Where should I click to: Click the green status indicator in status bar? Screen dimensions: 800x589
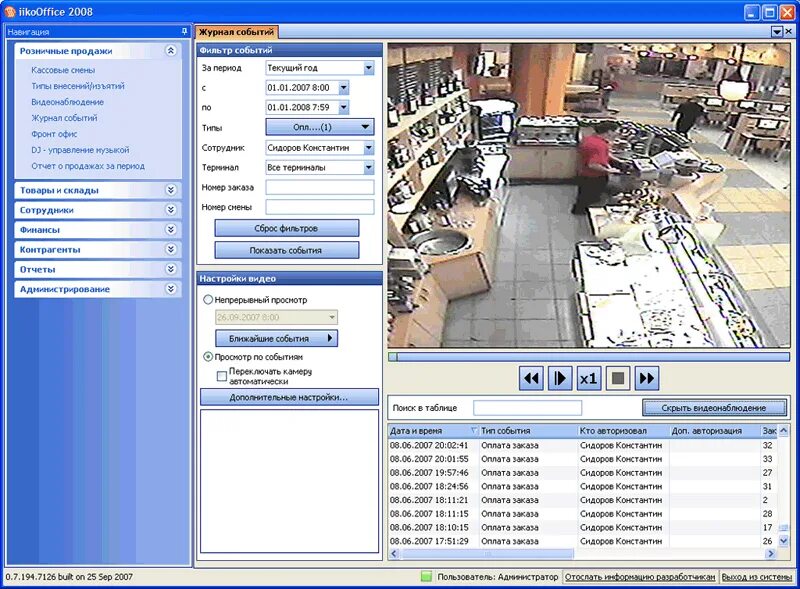click(426, 577)
